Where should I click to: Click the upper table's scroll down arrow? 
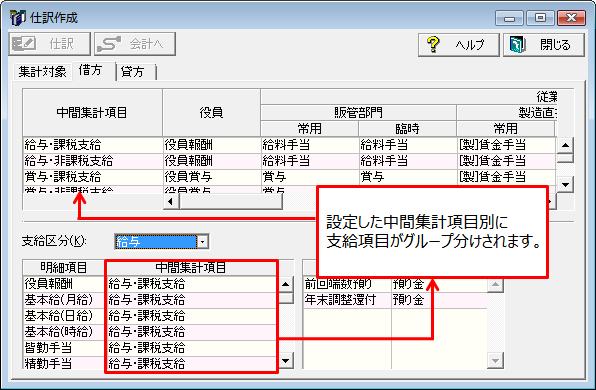[565, 185]
